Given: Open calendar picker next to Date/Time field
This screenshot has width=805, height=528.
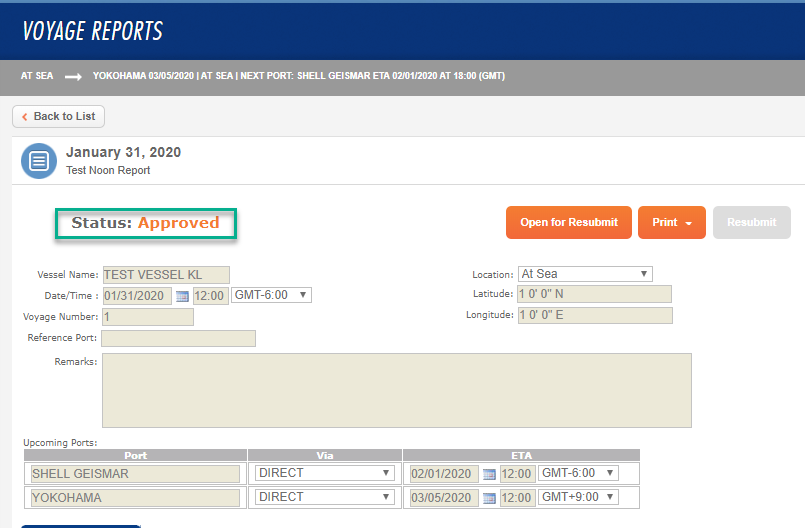Looking at the screenshot, I should [182, 296].
